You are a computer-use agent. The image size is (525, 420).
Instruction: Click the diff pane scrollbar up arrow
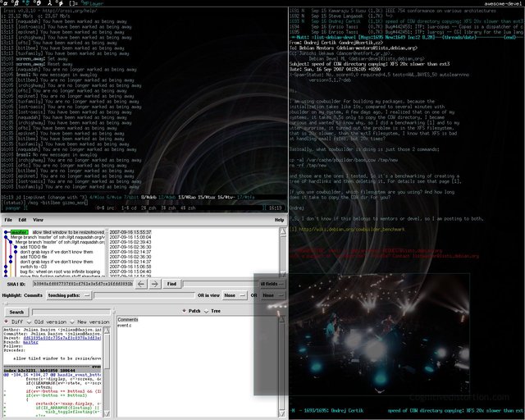click(x=107, y=331)
